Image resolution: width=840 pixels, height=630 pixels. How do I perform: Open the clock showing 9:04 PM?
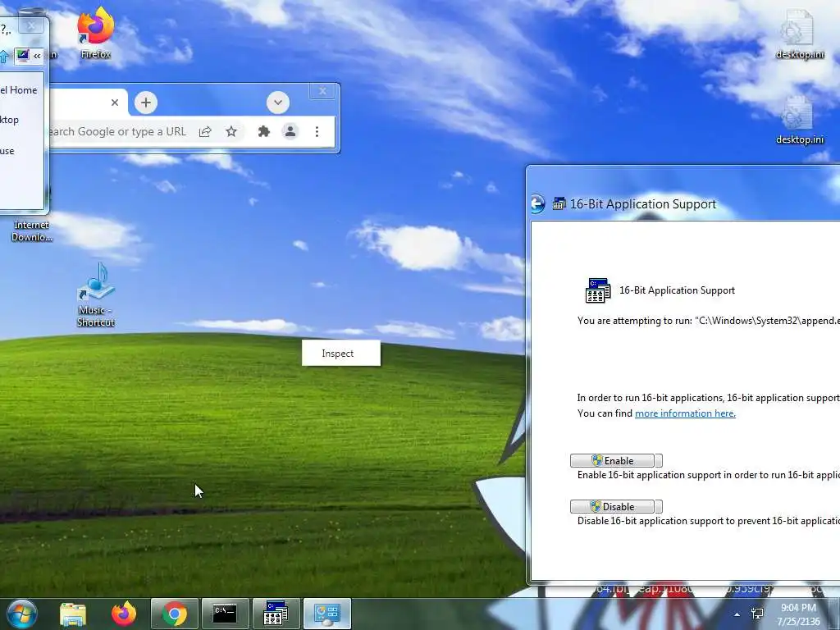798,614
